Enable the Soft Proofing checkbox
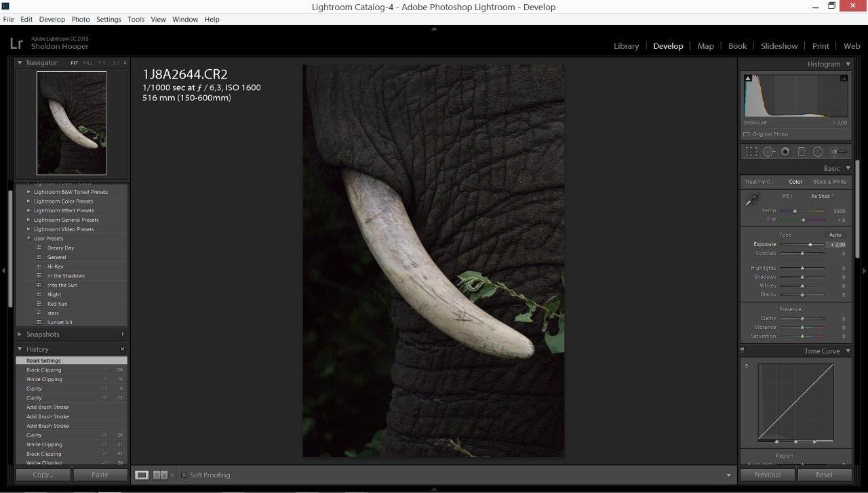The image size is (868, 493). pos(184,475)
